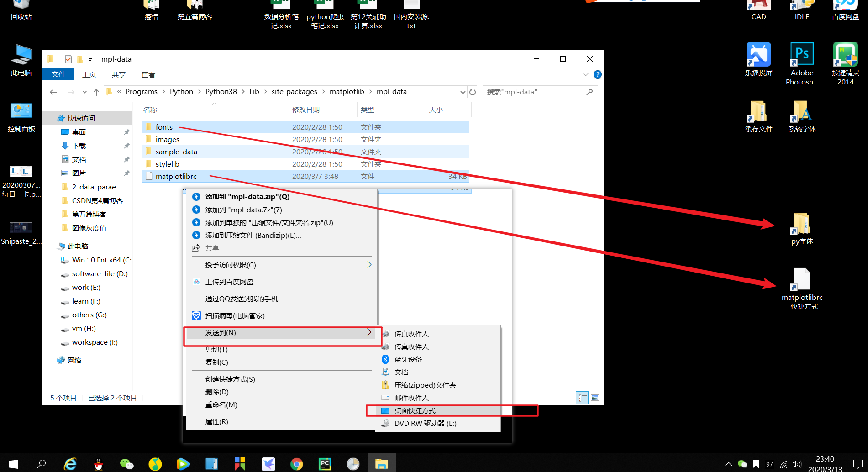Open WeChat from the taskbar
Image resolution: width=868 pixels, height=472 pixels.
pyautogui.click(x=126, y=463)
